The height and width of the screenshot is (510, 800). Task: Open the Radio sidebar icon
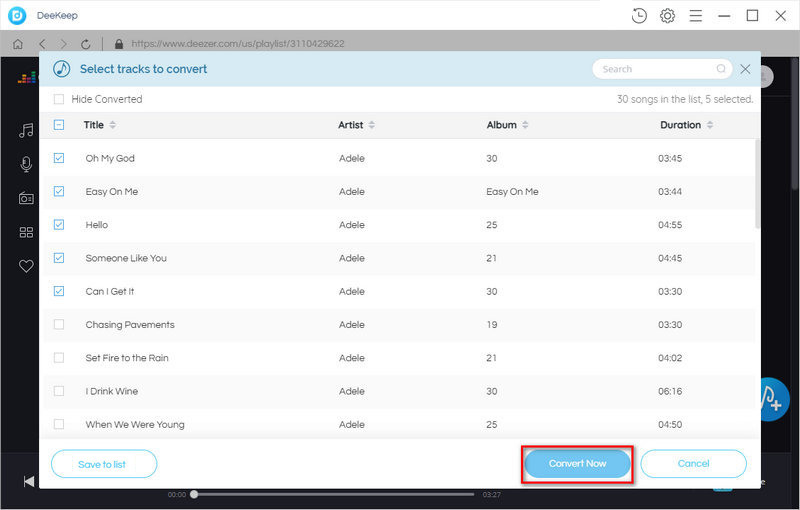tap(26, 198)
